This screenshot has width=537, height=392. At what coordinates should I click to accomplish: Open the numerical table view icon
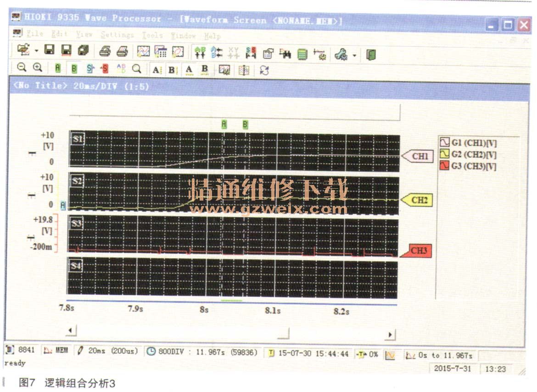160,52
